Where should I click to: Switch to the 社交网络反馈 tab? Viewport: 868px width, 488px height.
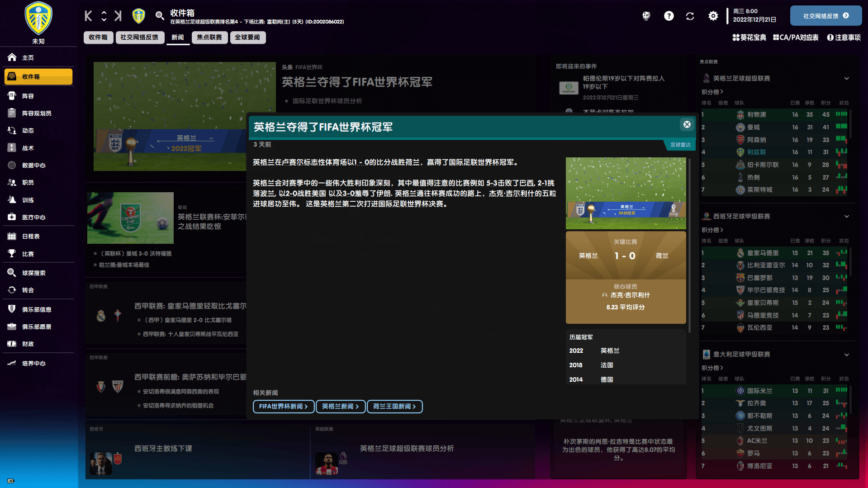pos(139,38)
